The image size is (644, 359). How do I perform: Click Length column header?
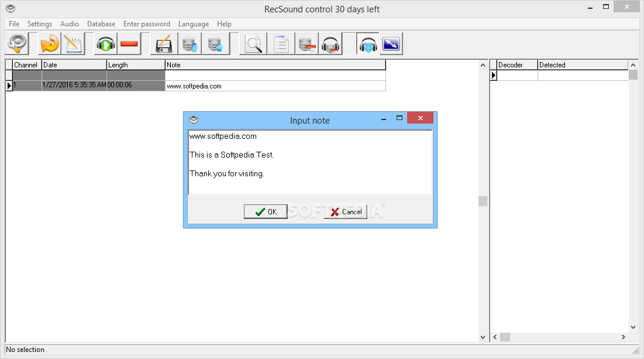click(x=136, y=65)
